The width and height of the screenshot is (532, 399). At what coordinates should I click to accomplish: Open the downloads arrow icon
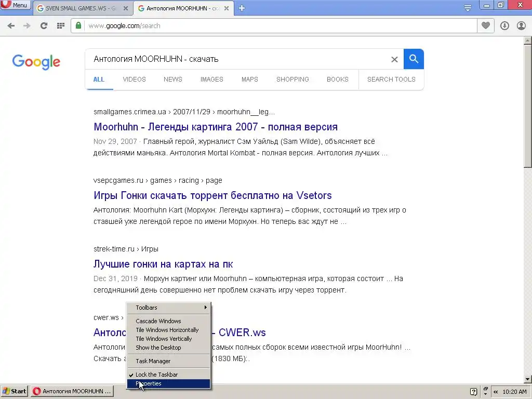click(504, 26)
